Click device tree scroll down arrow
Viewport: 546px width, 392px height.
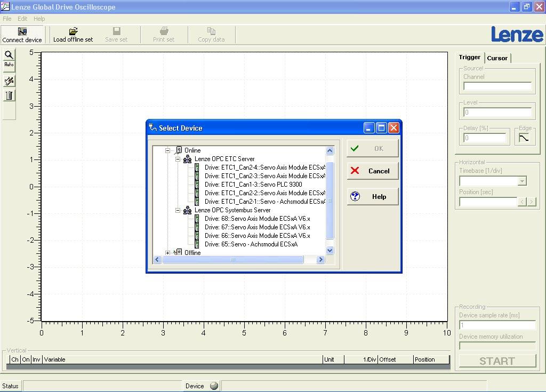330,251
